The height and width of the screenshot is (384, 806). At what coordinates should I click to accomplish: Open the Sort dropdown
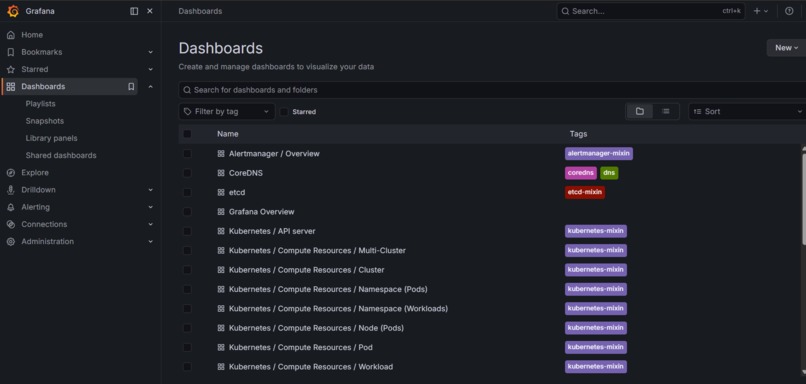[x=747, y=112]
